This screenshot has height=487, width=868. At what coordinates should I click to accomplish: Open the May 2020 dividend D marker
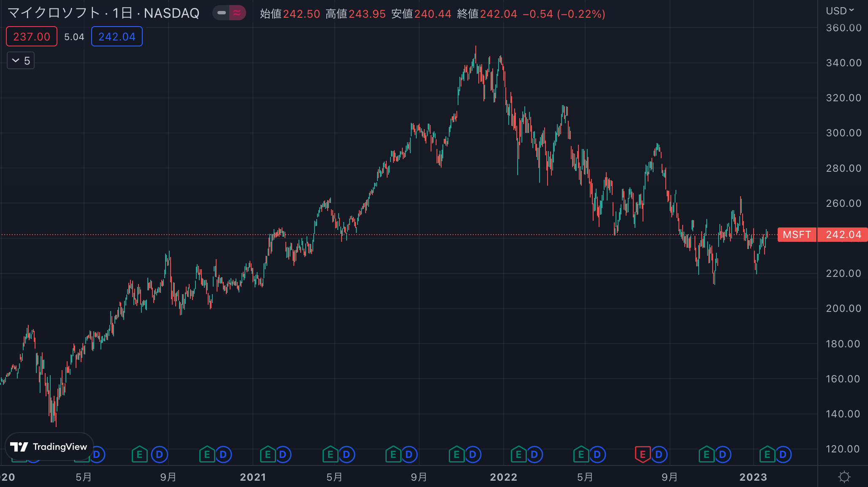point(97,455)
